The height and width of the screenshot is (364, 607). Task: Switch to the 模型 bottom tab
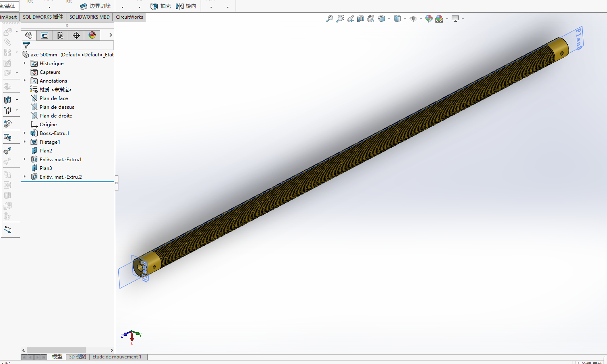(x=57, y=356)
